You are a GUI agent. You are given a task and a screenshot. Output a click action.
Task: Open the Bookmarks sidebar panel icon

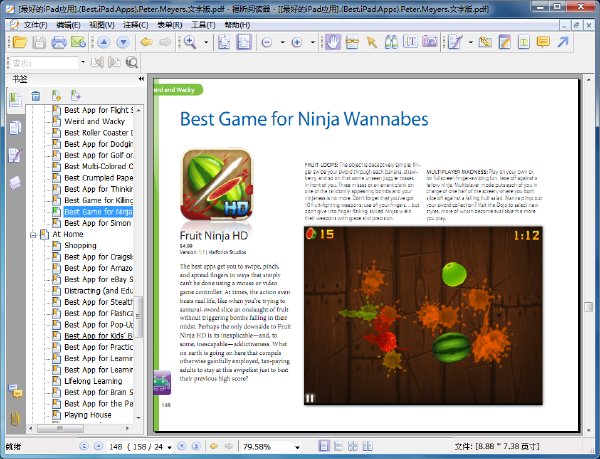pyautogui.click(x=15, y=100)
